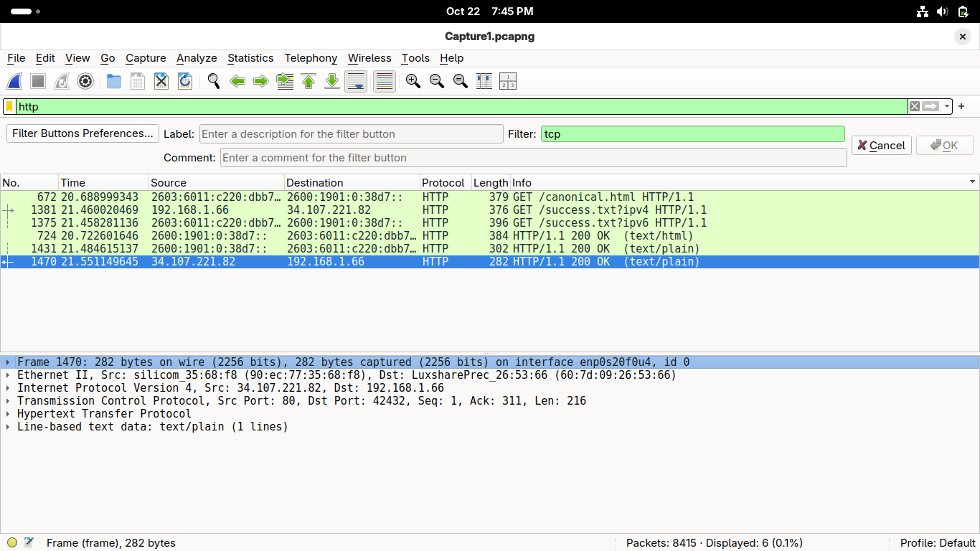Open display filter history dropdown
This screenshot has height=551, width=980.
947,107
